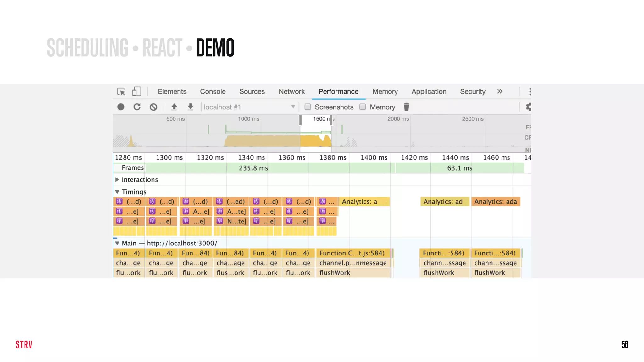
Task: Toggle the device toolbar icon
Action: click(x=136, y=91)
